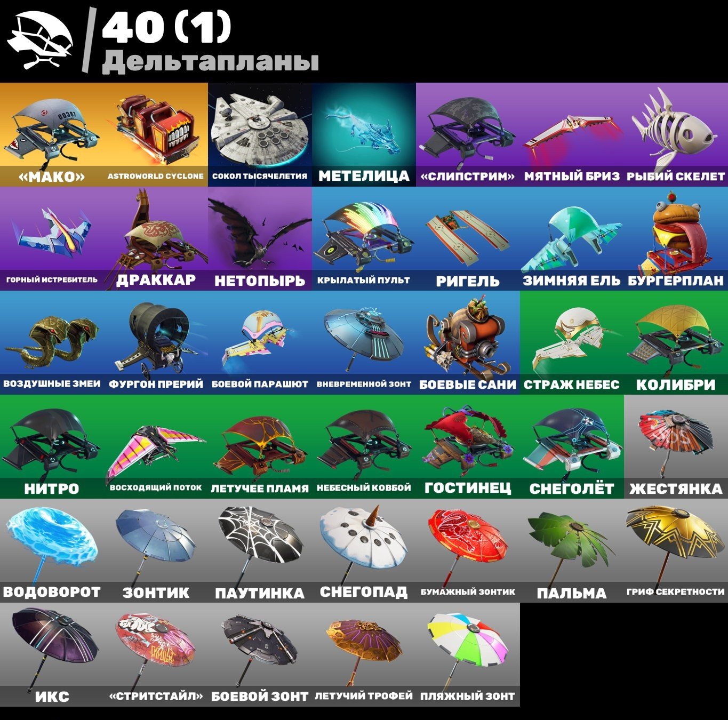Select the ПАУТИНКА spiderweb umbrella
This screenshot has width=728, height=720.
260,550
